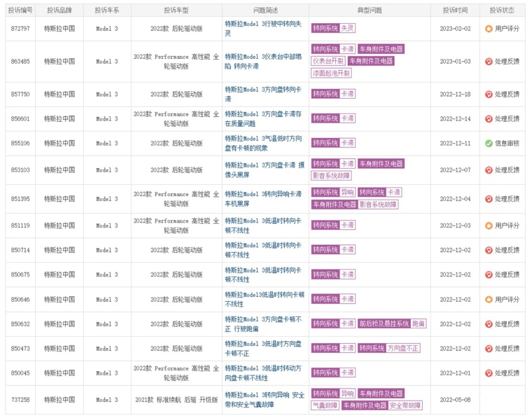Open complaint link '特斯拉Model 3行驶中转向失灵'
This screenshot has height=418, width=532.
click(263, 29)
